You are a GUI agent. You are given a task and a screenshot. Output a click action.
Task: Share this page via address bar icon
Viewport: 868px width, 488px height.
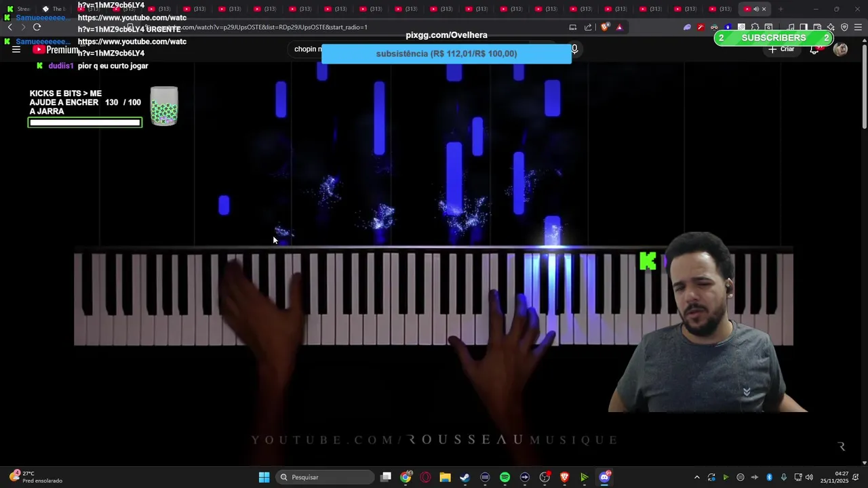pos(588,27)
